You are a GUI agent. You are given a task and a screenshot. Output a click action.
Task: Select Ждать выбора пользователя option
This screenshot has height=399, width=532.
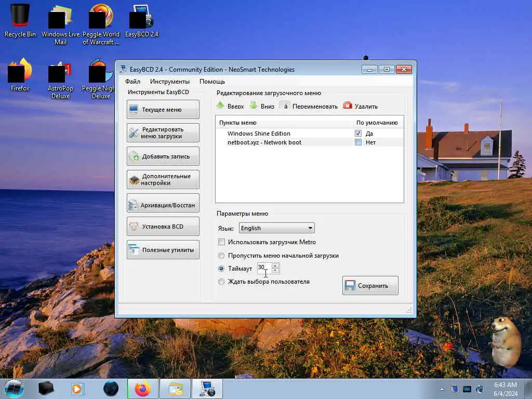[x=221, y=282]
